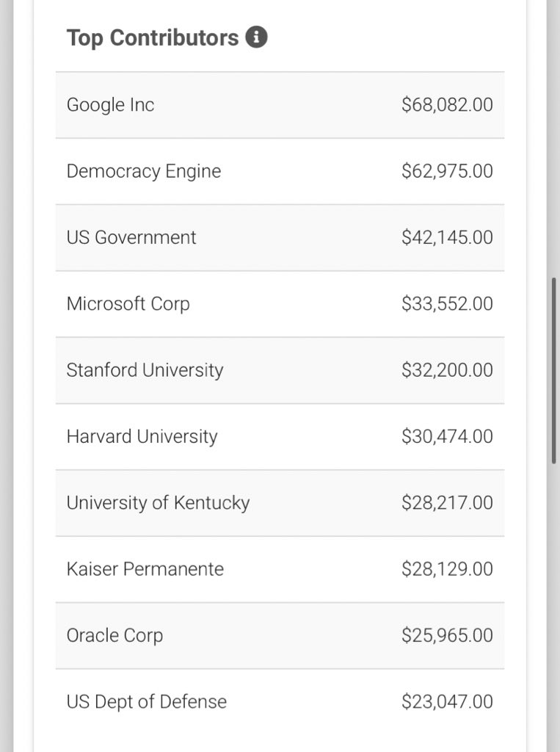This screenshot has width=560, height=752.
Task: Click the $33,552.00 Microsoft amount
Action: pos(447,303)
